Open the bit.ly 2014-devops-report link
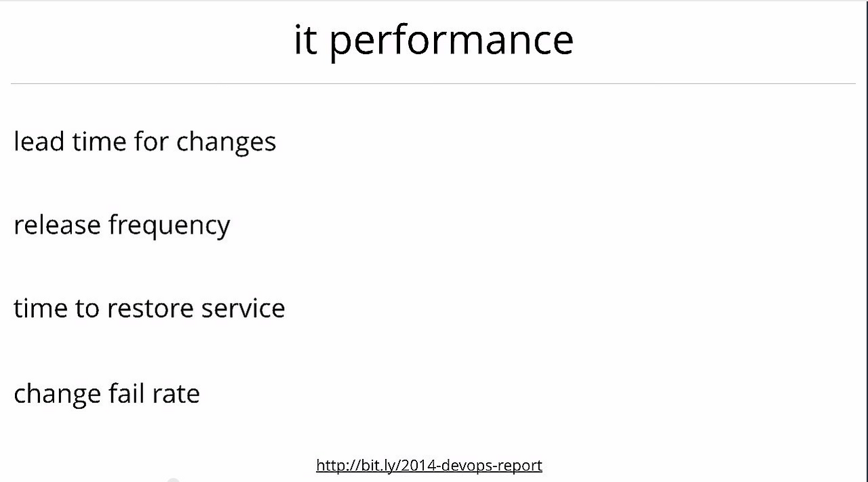The height and width of the screenshot is (482, 868). [x=429, y=465]
